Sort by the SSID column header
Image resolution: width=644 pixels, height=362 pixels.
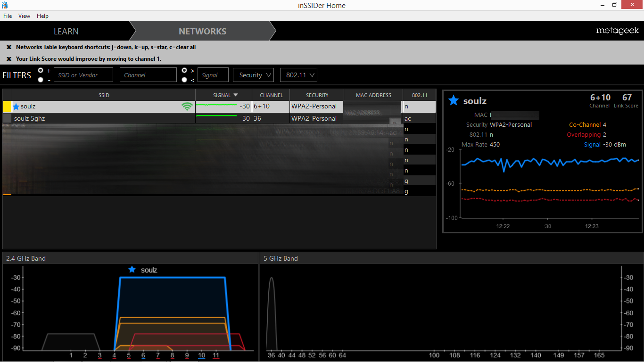[x=104, y=95]
